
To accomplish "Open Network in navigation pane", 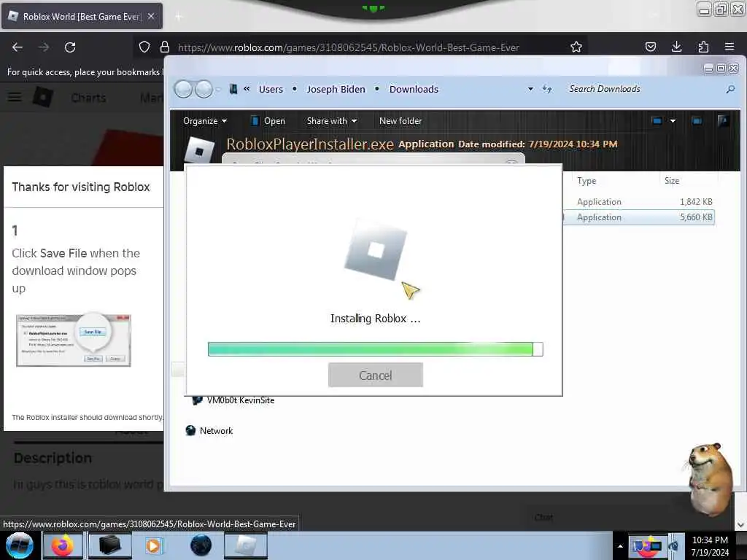I will pyautogui.click(x=209, y=430).
